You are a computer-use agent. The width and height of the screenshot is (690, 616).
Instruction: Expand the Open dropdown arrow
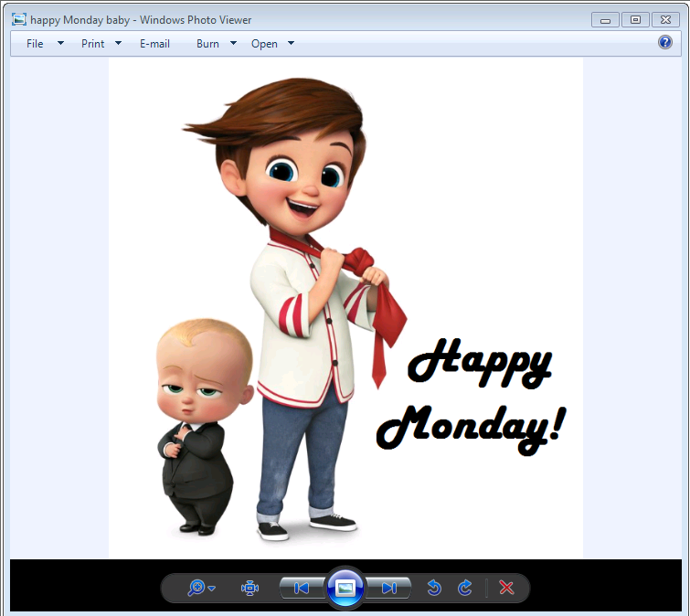[291, 43]
